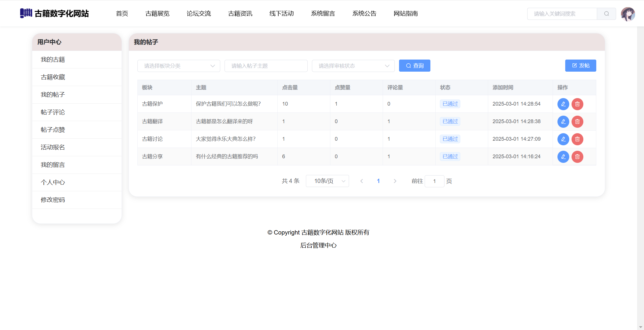Select 帖子评论 in user center sidebar

53,112
